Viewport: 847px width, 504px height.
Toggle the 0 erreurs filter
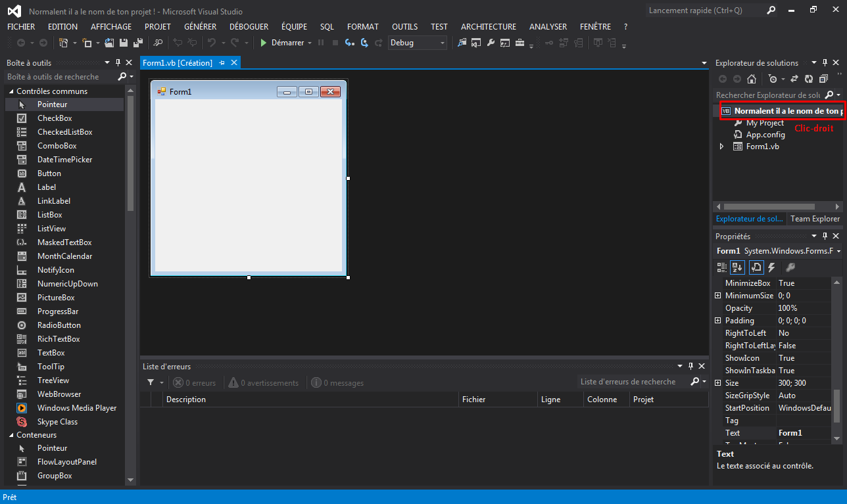pos(195,383)
